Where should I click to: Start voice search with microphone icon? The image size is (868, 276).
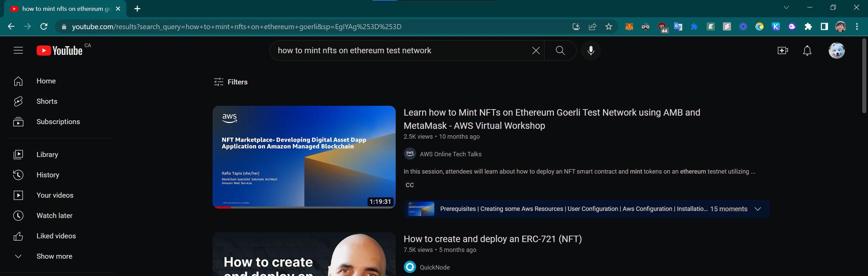coord(591,51)
